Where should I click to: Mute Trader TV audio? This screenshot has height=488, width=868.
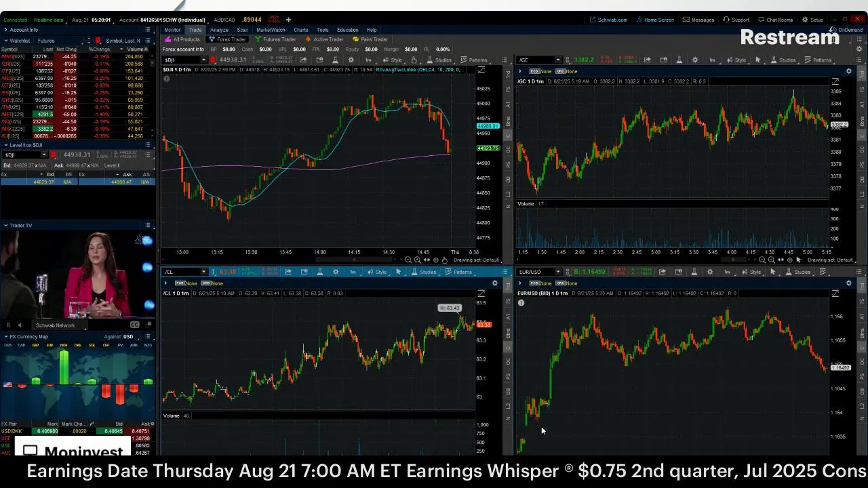click(x=20, y=325)
